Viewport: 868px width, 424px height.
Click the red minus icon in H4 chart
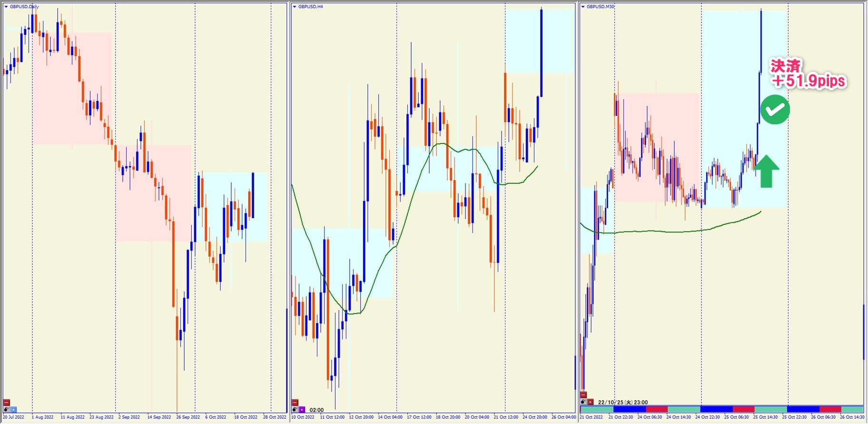coord(295,403)
